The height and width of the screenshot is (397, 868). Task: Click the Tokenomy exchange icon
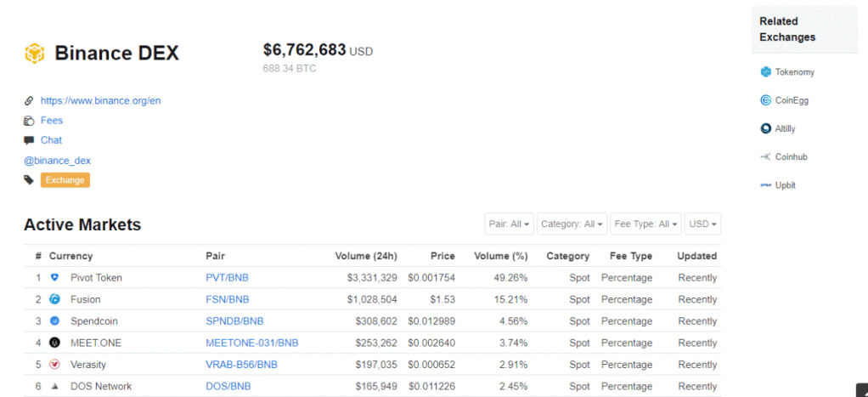[765, 72]
